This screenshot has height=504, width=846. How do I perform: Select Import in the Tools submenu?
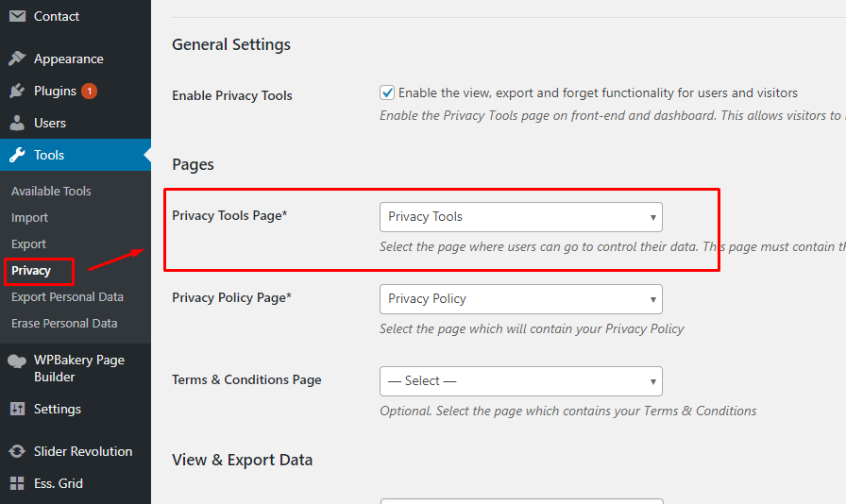[x=29, y=217]
